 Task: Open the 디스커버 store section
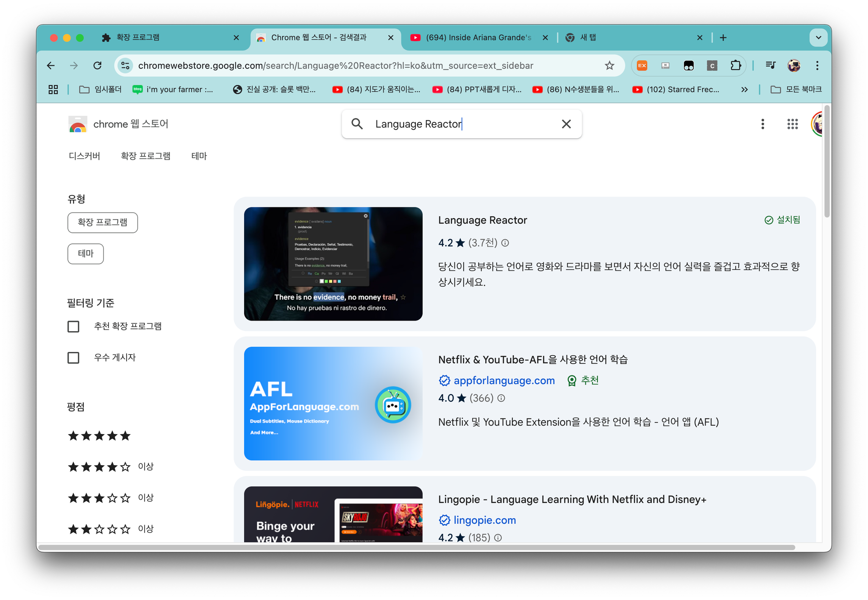[x=84, y=156]
